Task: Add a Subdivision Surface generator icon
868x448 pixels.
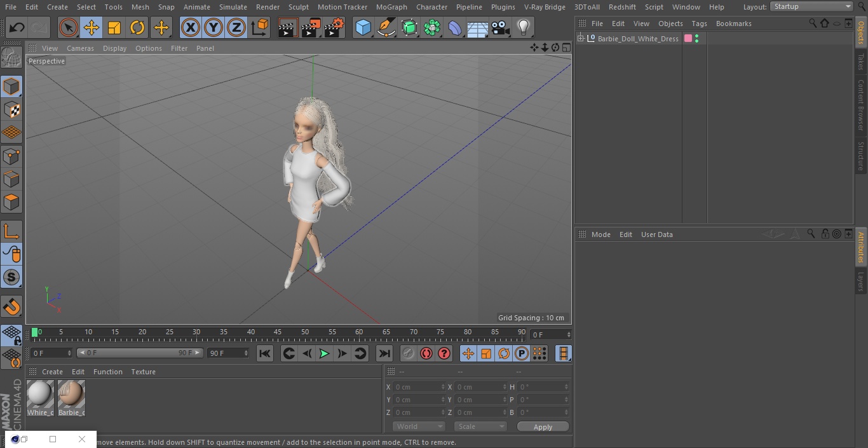Action: (x=409, y=27)
